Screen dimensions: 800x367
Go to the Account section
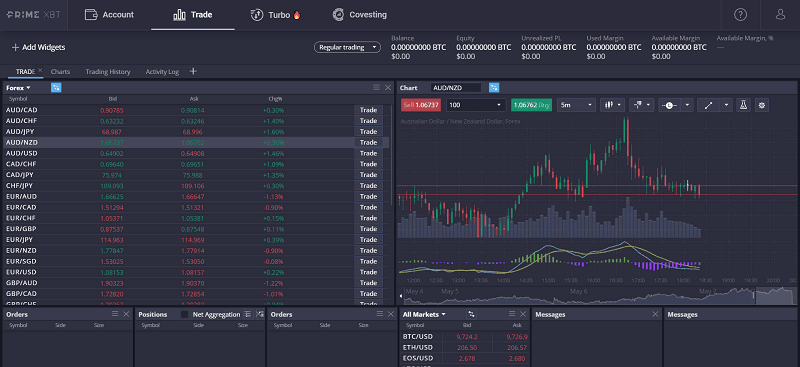(109, 15)
